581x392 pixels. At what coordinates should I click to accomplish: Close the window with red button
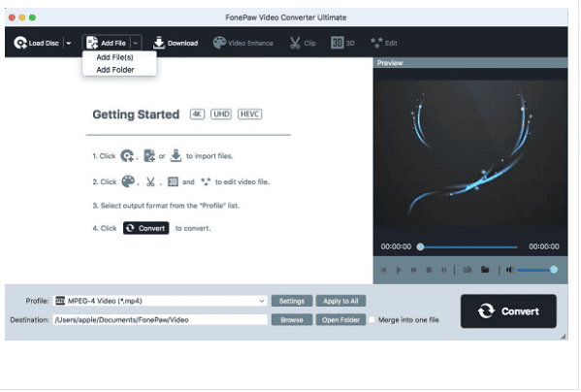[x=12, y=17]
